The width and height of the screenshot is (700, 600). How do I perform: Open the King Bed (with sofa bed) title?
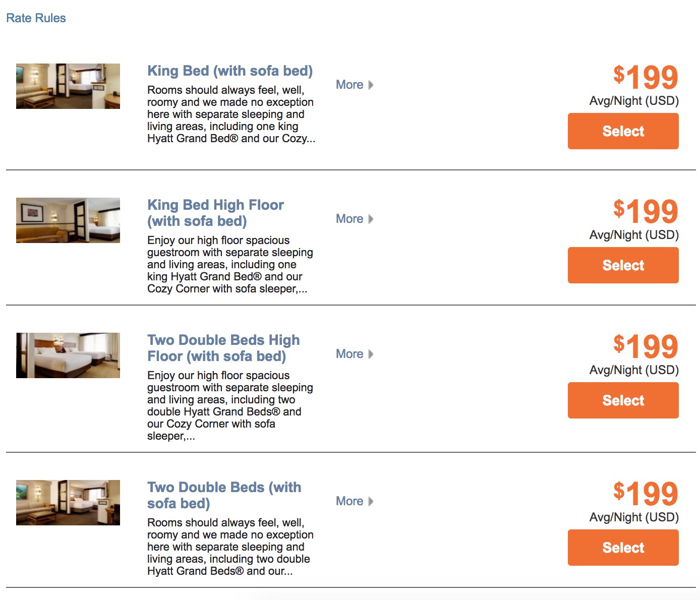[x=230, y=71]
